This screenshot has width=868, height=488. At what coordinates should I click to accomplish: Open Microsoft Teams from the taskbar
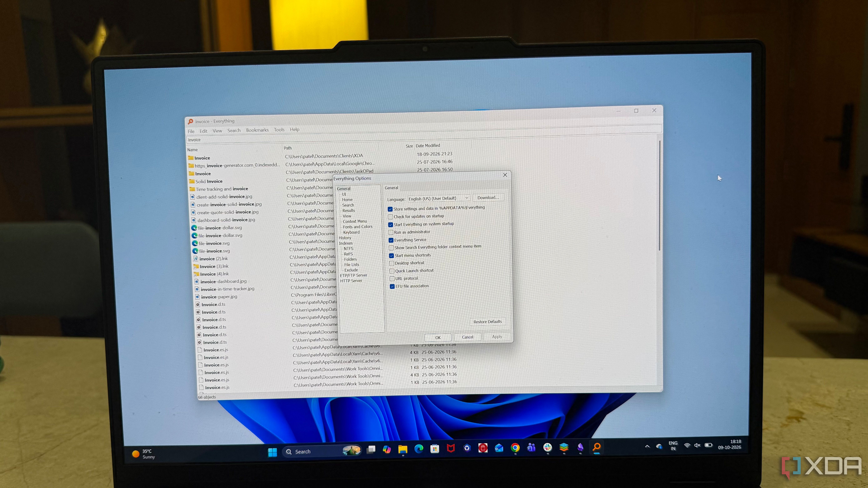coord(531,447)
